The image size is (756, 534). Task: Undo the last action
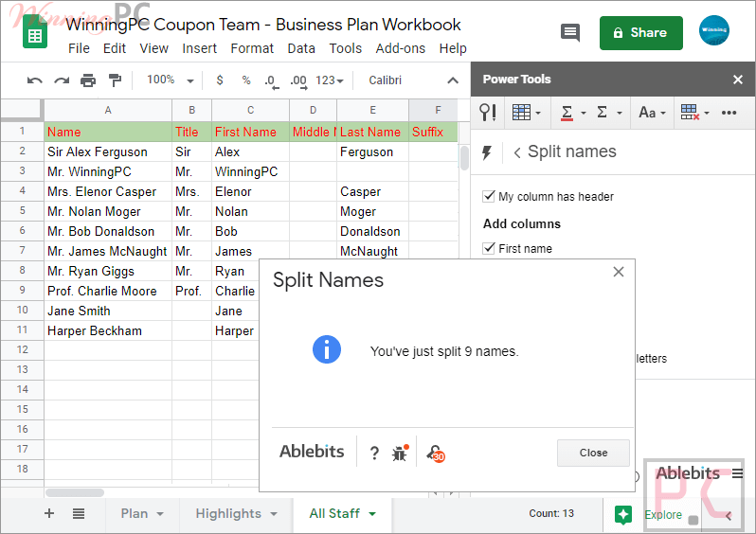[34, 80]
